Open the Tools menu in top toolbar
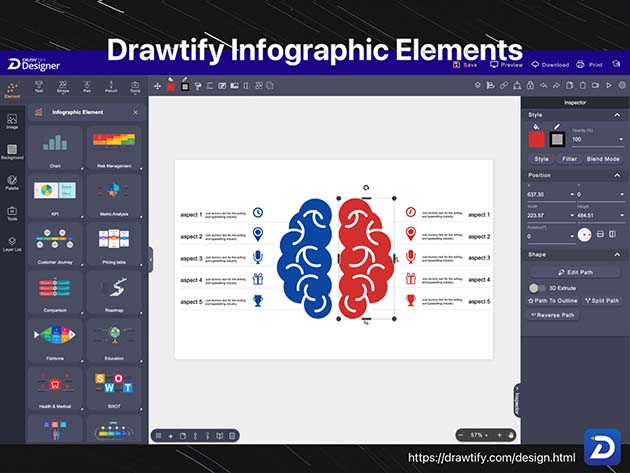Image resolution: width=630 pixels, height=473 pixels. (x=135, y=87)
